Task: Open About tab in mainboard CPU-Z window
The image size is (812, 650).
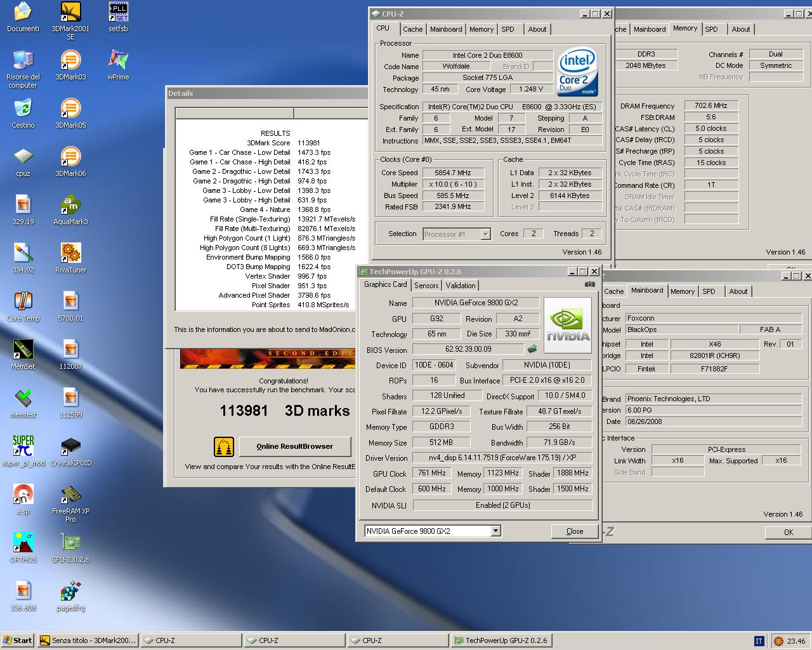Action: coord(738,291)
